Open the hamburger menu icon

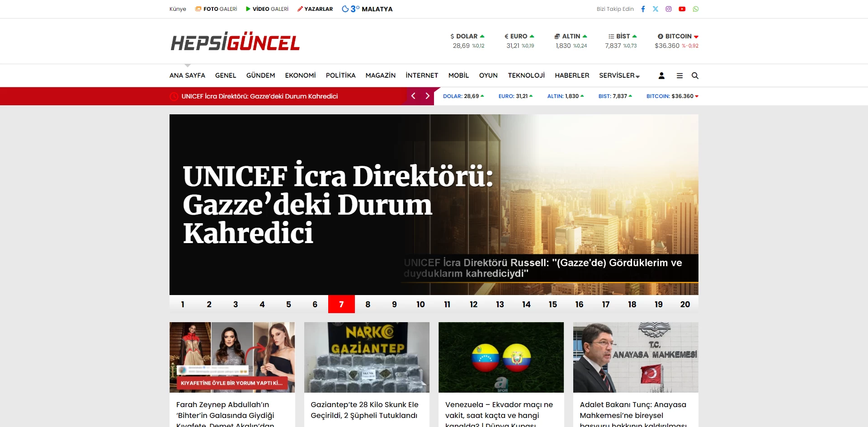(679, 76)
